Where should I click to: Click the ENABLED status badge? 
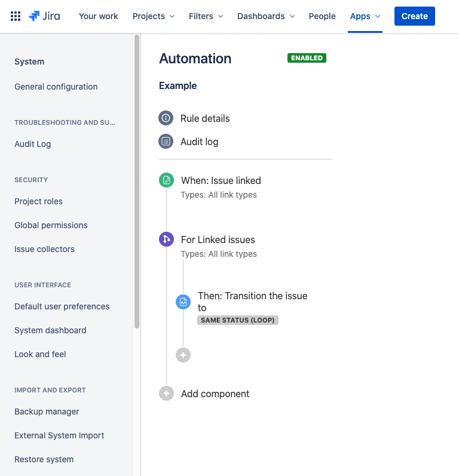coord(307,58)
